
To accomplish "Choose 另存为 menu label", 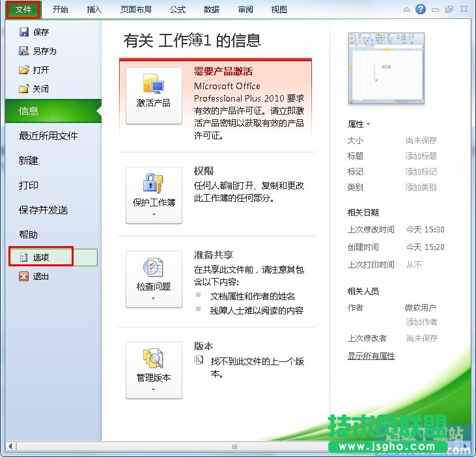I will [45, 51].
